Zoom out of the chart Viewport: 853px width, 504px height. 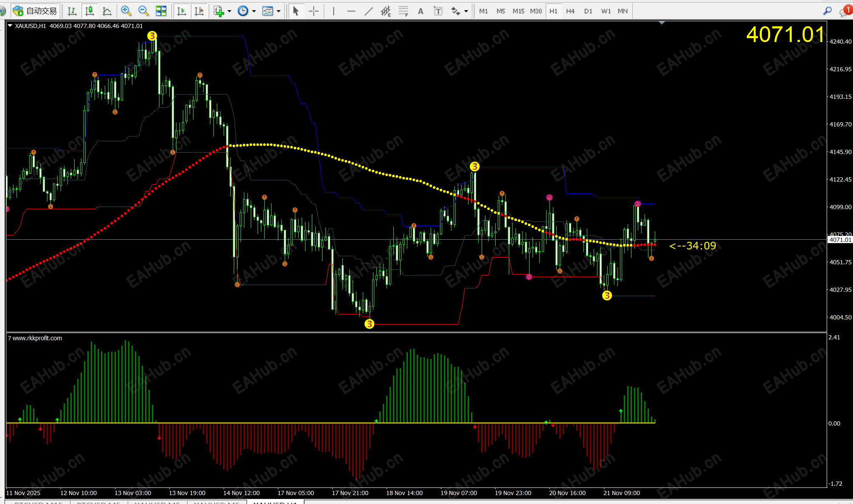[143, 11]
